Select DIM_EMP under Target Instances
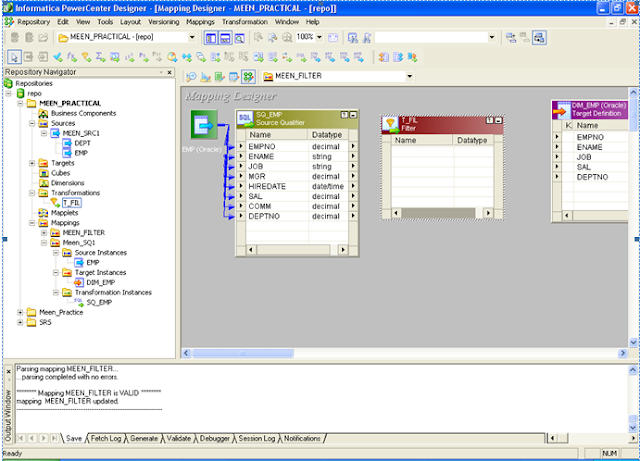Screen dimensions: 640x461 tap(100, 282)
